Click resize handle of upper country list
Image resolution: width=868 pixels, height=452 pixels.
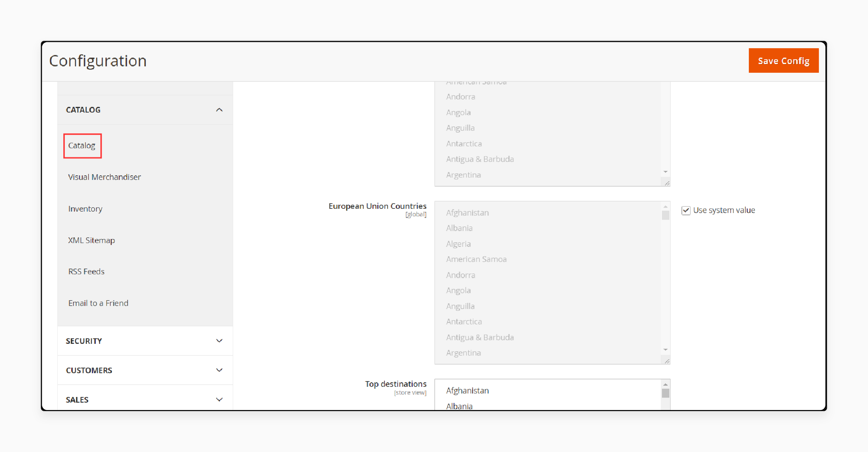click(x=667, y=183)
